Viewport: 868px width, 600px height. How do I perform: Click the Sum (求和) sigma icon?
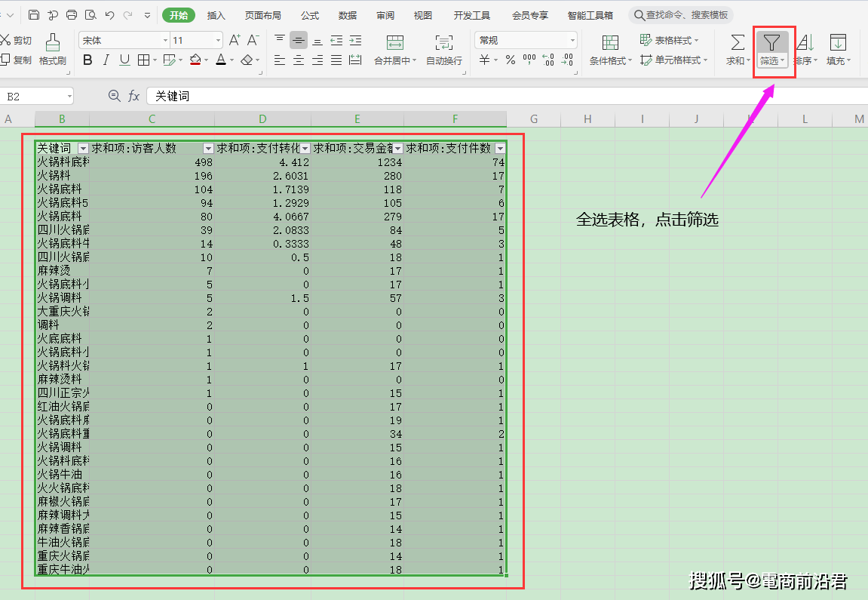(738, 42)
